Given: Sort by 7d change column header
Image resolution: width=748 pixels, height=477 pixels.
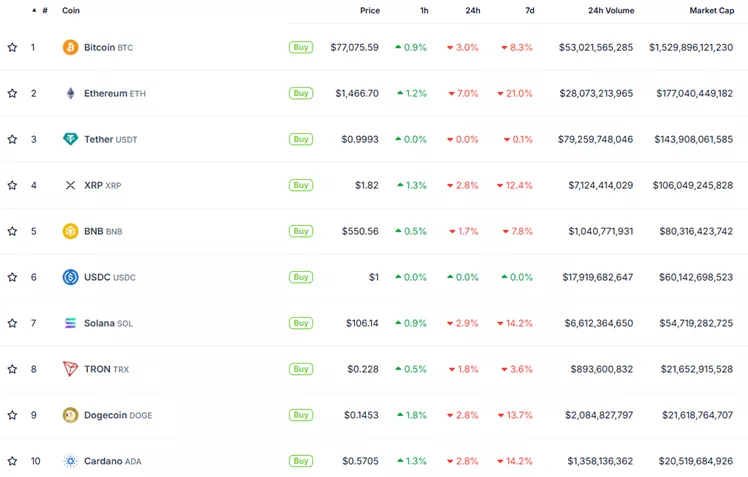Looking at the screenshot, I should [529, 10].
